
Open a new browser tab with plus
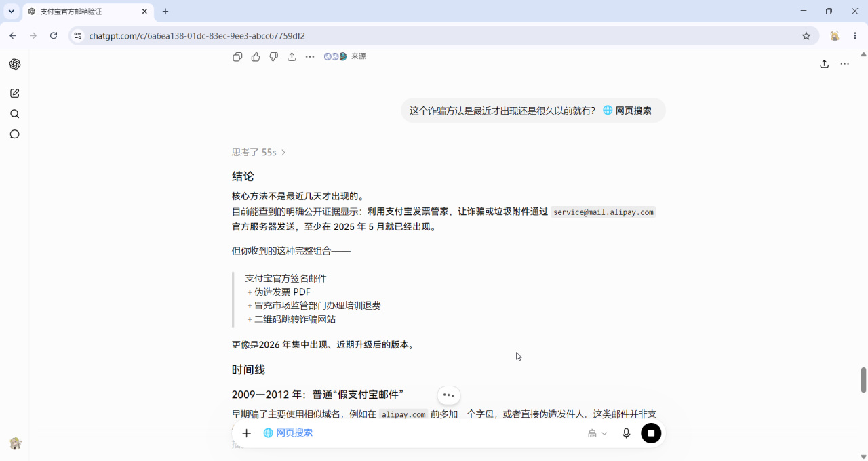pyautogui.click(x=165, y=12)
